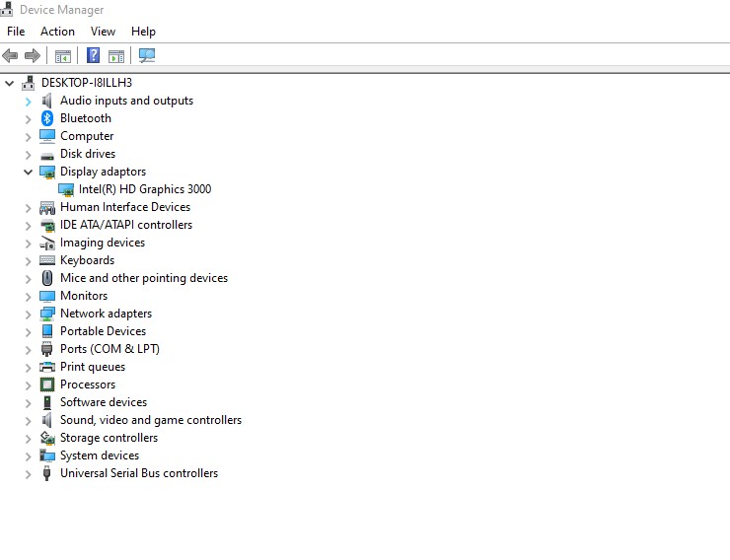The width and height of the screenshot is (730, 560).
Task: Click the Keyboards category icon
Action: pyautogui.click(x=47, y=260)
